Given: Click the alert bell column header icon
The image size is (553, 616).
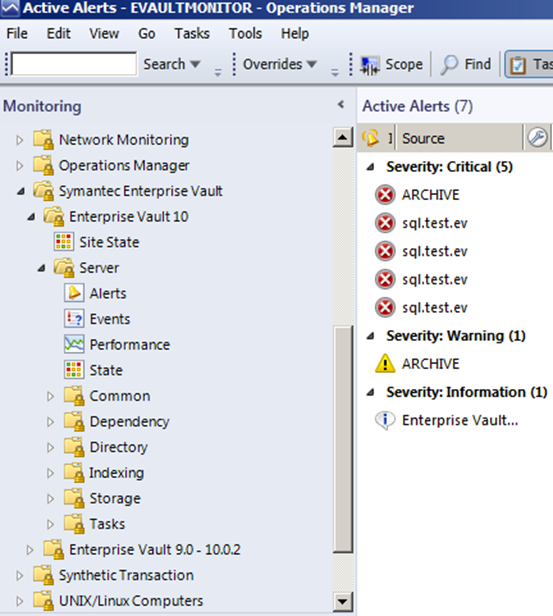Looking at the screenshot, I should pos(370,138).
